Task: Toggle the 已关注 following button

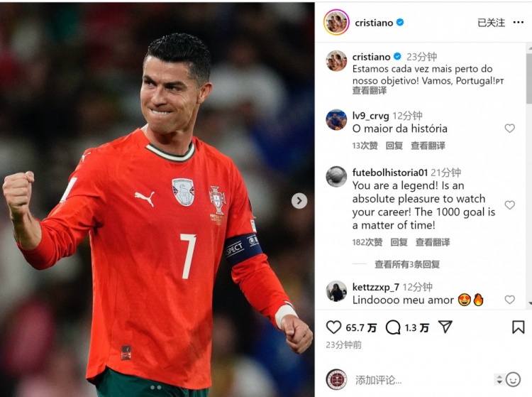Action: pos(491,23)
